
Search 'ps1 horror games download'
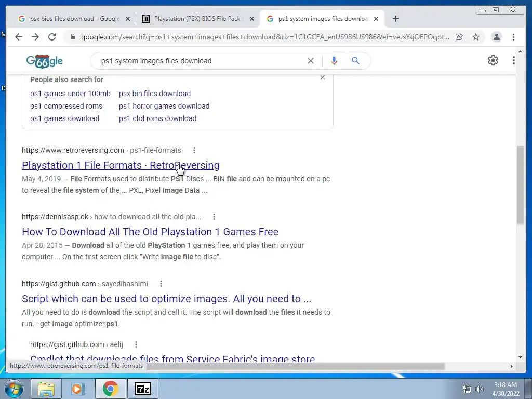pyautogui.click(x=164, y=106)
